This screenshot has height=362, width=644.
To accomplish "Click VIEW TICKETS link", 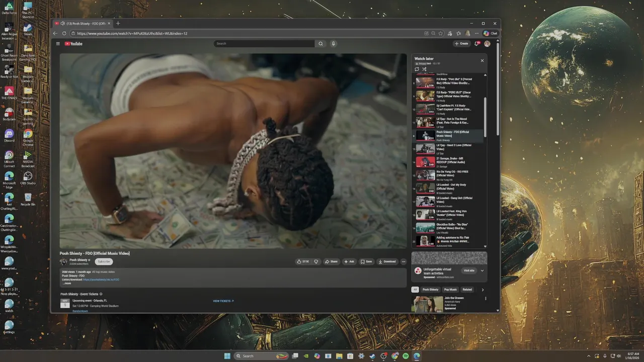I will [x=223, y=301].
